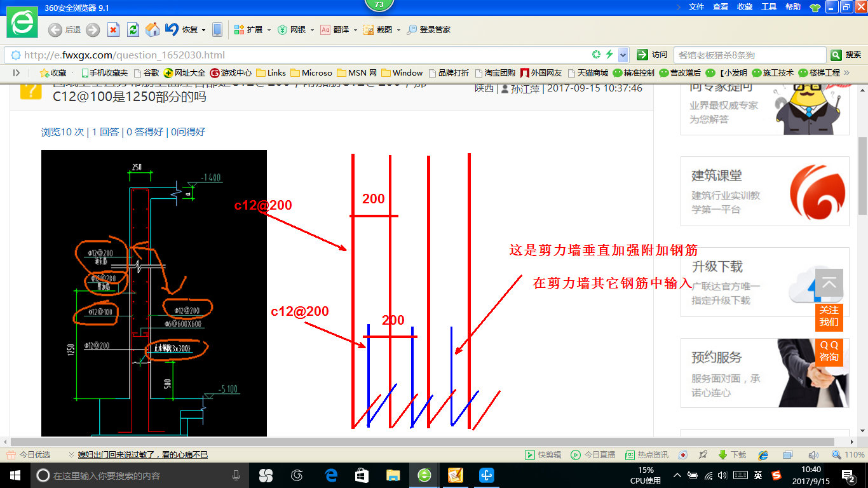This screenshot has width=868, height=488.
Task: Open the 手机收藏夹 bookmark folder
Action: 104,73
